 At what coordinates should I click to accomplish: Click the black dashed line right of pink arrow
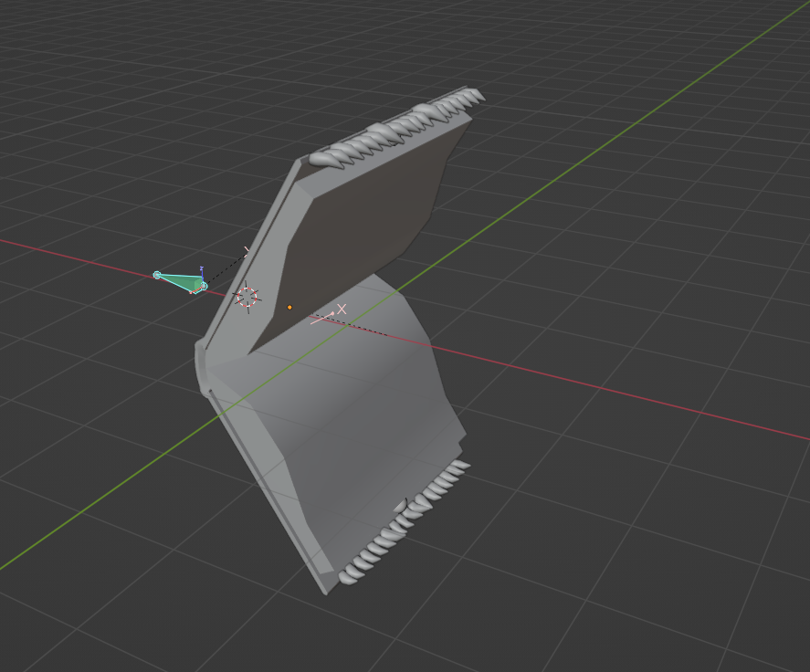[x=365, y=327]
